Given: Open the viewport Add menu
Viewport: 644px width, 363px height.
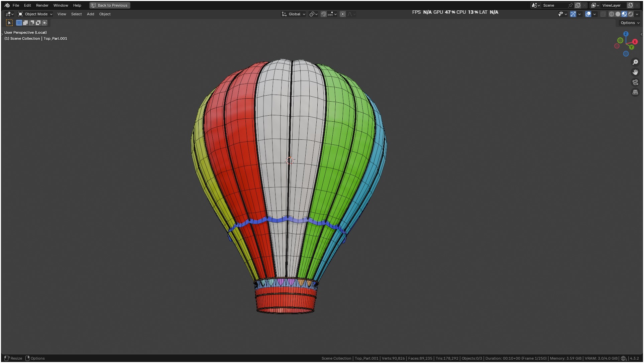Looking at the screenshot, I should click(90, 14).
